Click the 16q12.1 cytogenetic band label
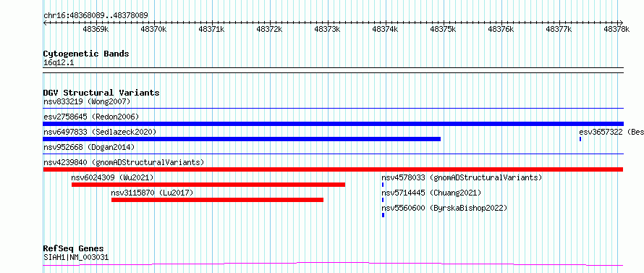644x273 pixels. tap(59, 63)
